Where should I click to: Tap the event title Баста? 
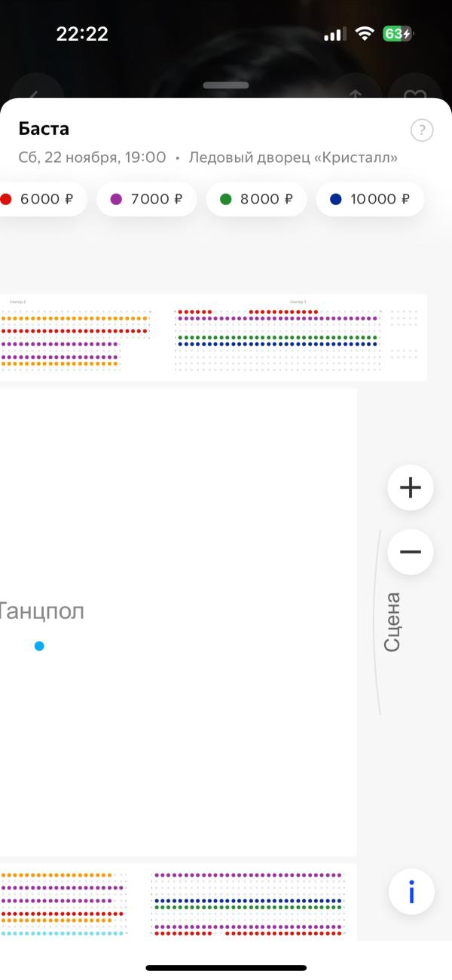[44, 129]
